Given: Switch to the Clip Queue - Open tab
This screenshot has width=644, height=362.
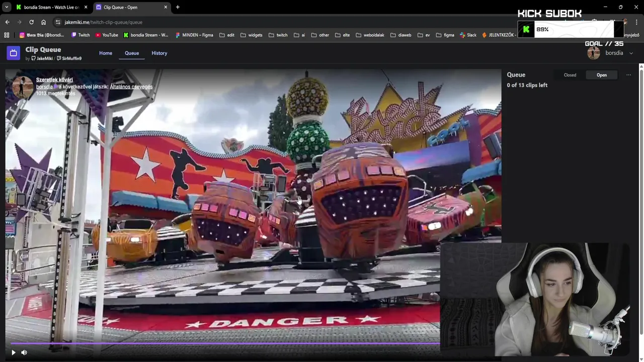Looking at the screenshot, I should (132, 7).
